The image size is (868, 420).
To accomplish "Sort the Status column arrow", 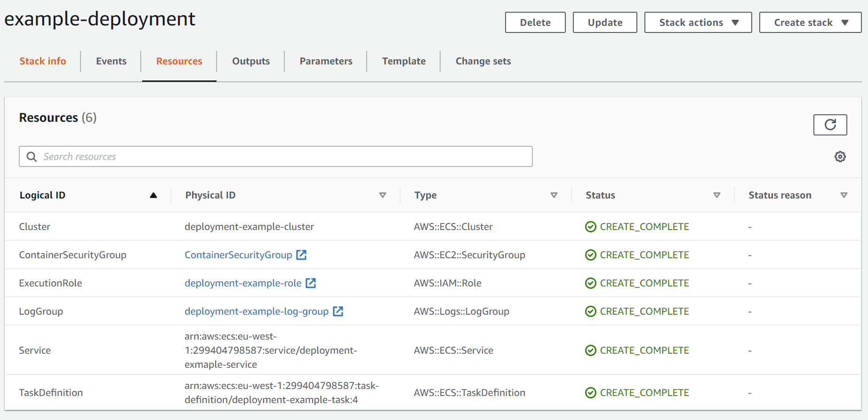I will [x=716, y=195].
